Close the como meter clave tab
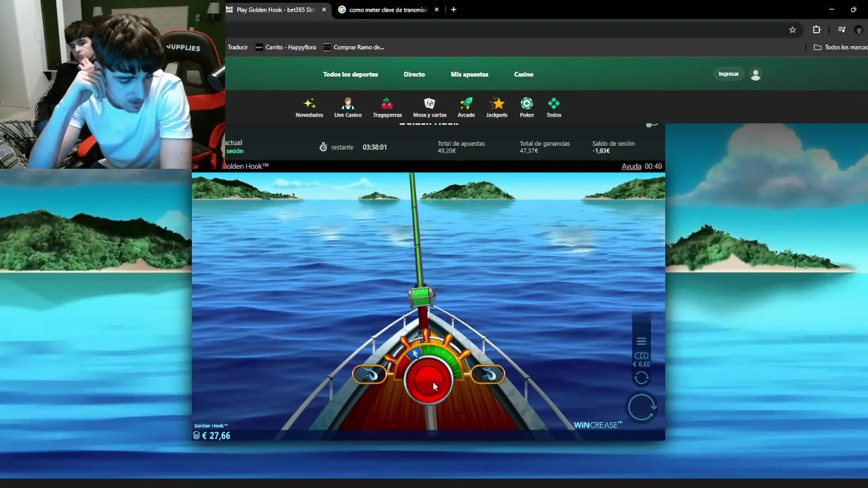 click(437, 9)
